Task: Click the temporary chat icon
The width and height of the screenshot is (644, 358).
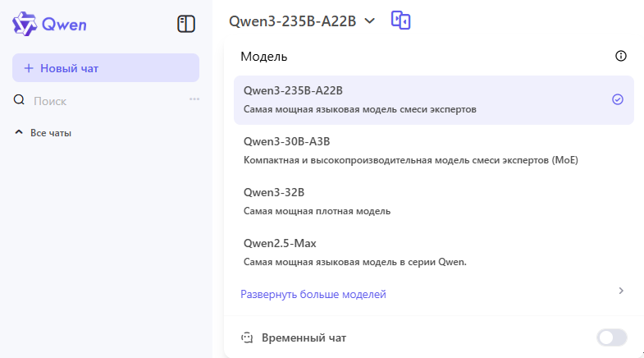Action: 246,337
